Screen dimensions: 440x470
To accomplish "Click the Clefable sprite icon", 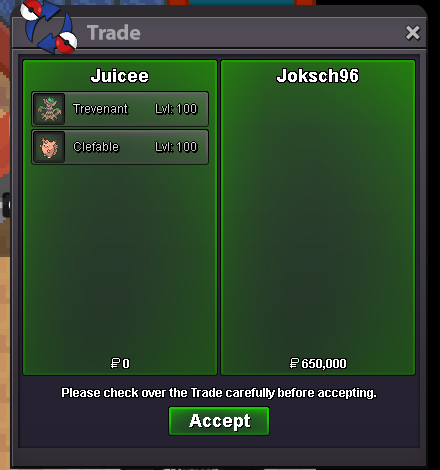I will [x=49, y=147].
